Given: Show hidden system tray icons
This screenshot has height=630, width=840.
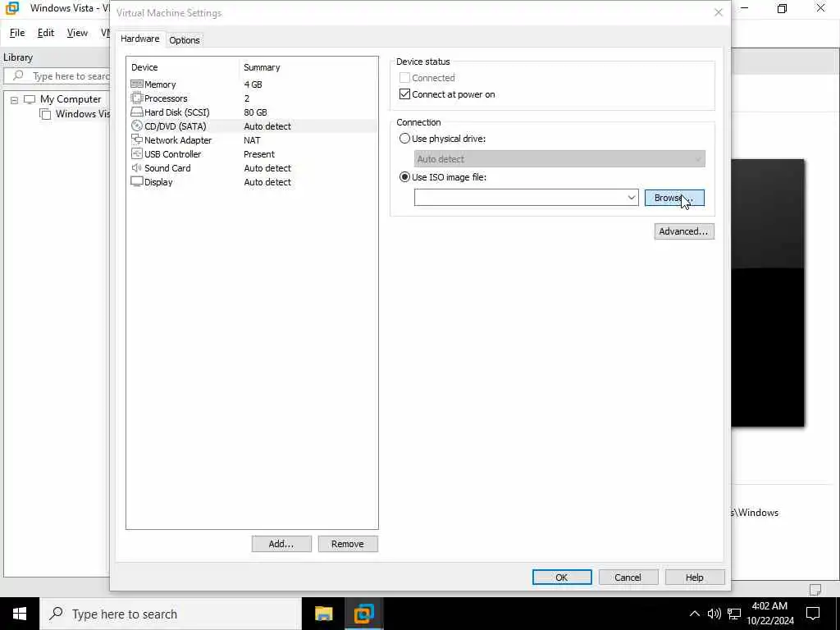Looking at the screenshot, I should tap(694, 614).
